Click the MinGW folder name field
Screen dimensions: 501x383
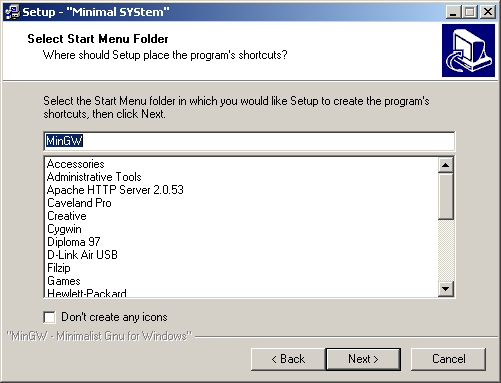click(x=249, y=141)
